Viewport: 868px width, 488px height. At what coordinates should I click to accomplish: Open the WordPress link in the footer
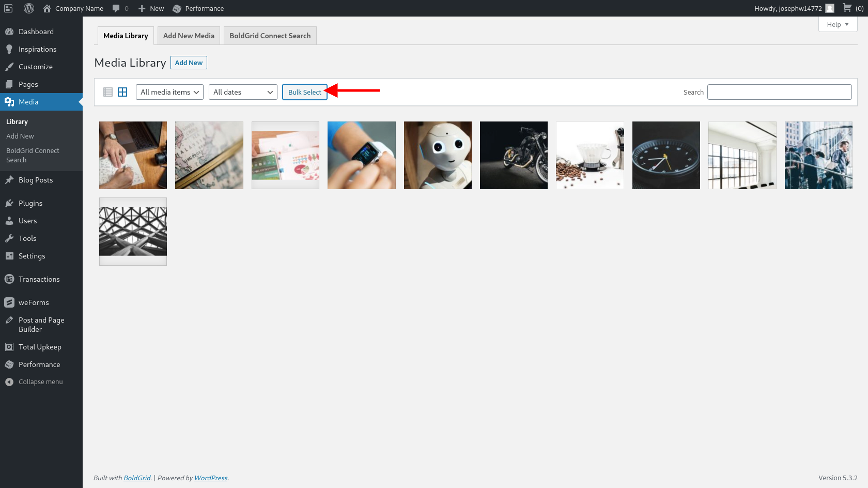[x=210, y=478]
